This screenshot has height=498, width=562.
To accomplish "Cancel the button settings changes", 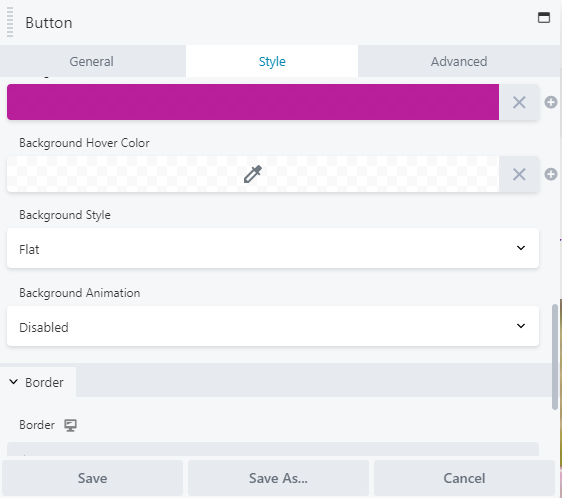I will tap(465, 478).
